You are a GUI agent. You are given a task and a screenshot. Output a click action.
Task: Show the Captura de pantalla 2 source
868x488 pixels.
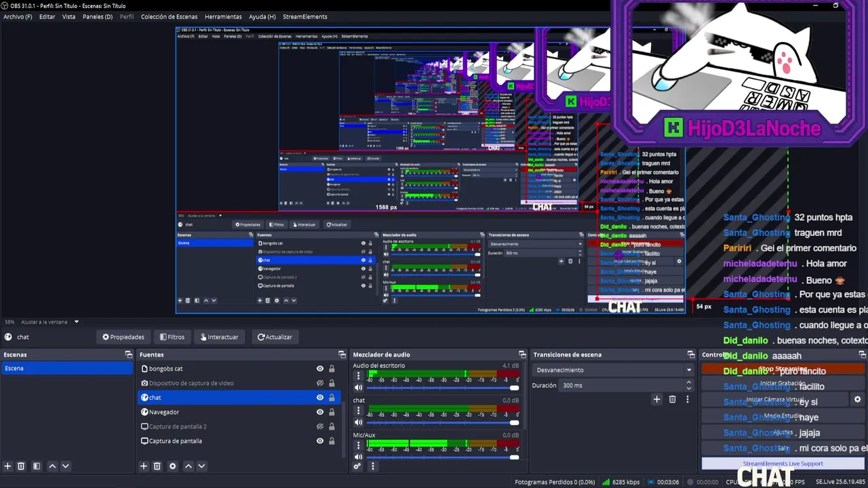click(320, 426)
